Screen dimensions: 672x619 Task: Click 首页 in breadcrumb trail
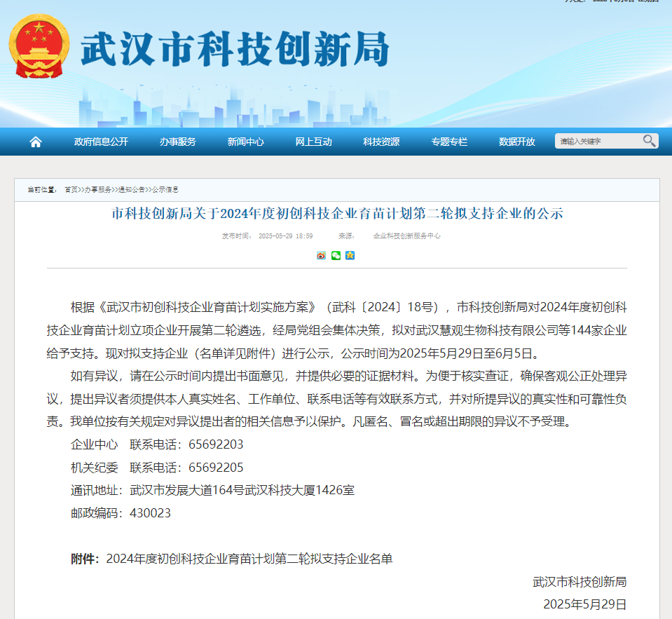(71, 190)
